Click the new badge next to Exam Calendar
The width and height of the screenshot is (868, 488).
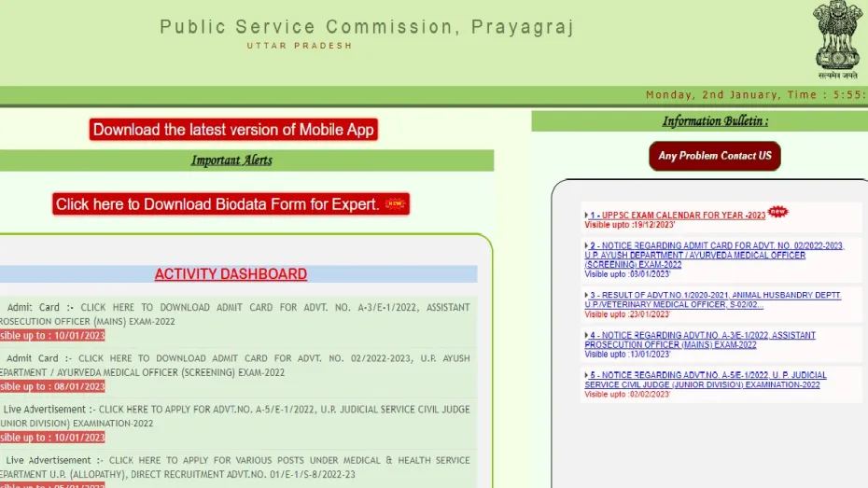click(777, 212)
